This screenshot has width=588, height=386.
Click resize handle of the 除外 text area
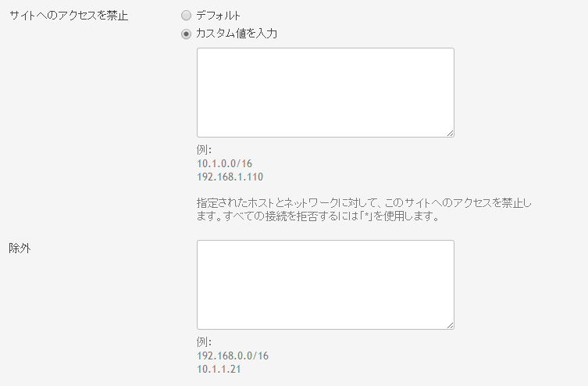click(450, 326)
